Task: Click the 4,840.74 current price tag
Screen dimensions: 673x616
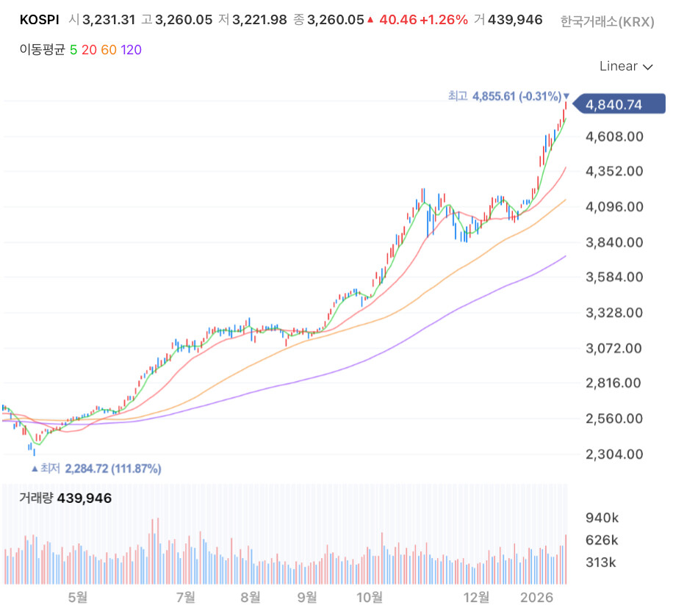Action: coord(619,104)
